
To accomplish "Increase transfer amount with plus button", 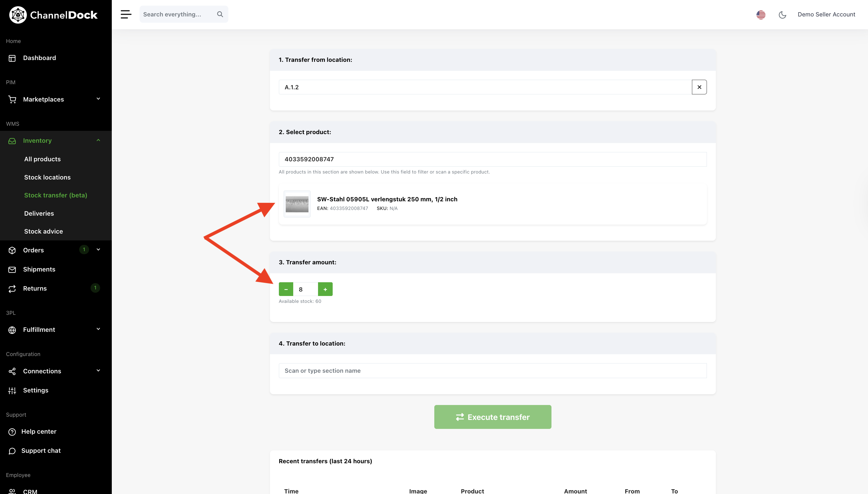I will [325, 289].
